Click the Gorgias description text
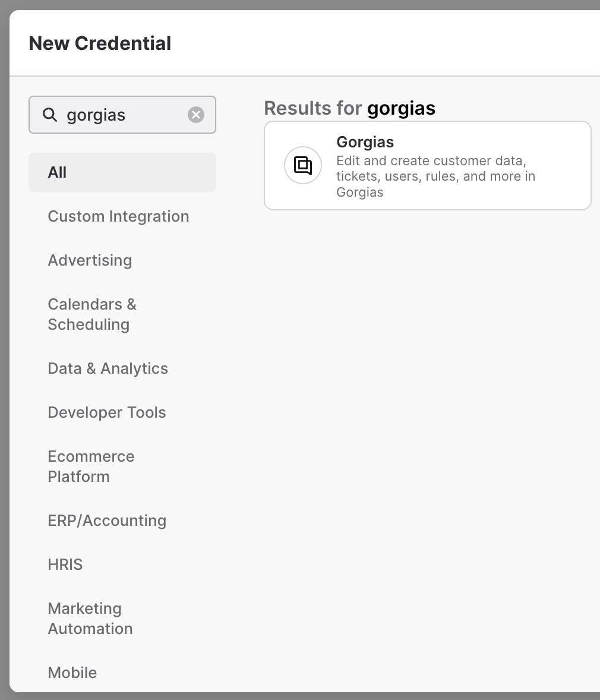The width and height of the screenshot is (600, 700). (435, 176)
